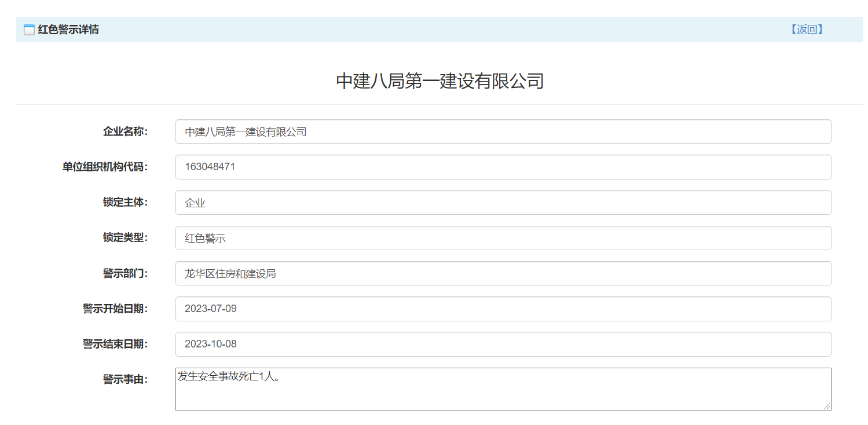Focus the 企业名称 input field
This screenshot has width=868, height=425.
point(503,131)
